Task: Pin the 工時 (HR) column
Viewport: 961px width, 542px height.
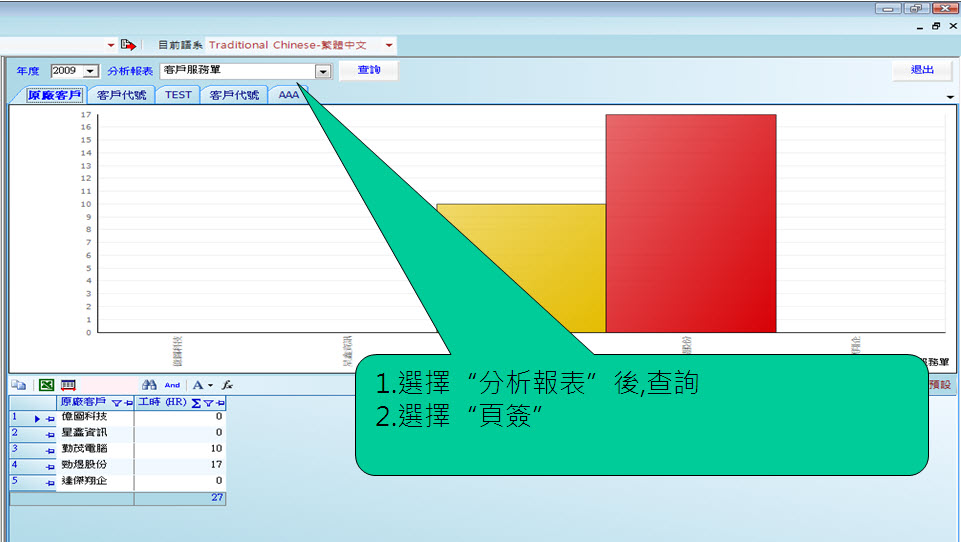Action: click(x=220, y=402)
